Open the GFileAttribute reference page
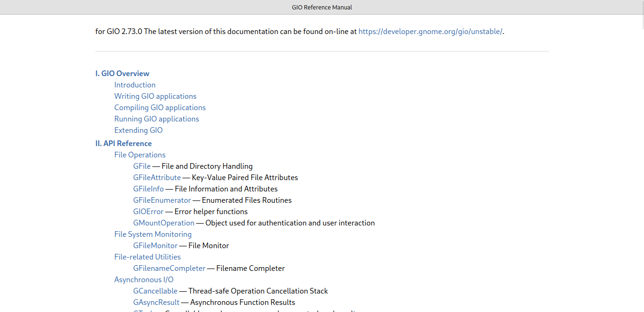Screen dimensions: 644x312 point(157,177)
